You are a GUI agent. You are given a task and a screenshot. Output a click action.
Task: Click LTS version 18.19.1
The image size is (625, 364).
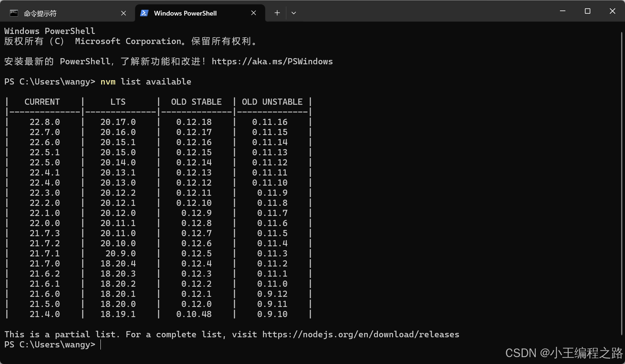click(x=118, y=314)
